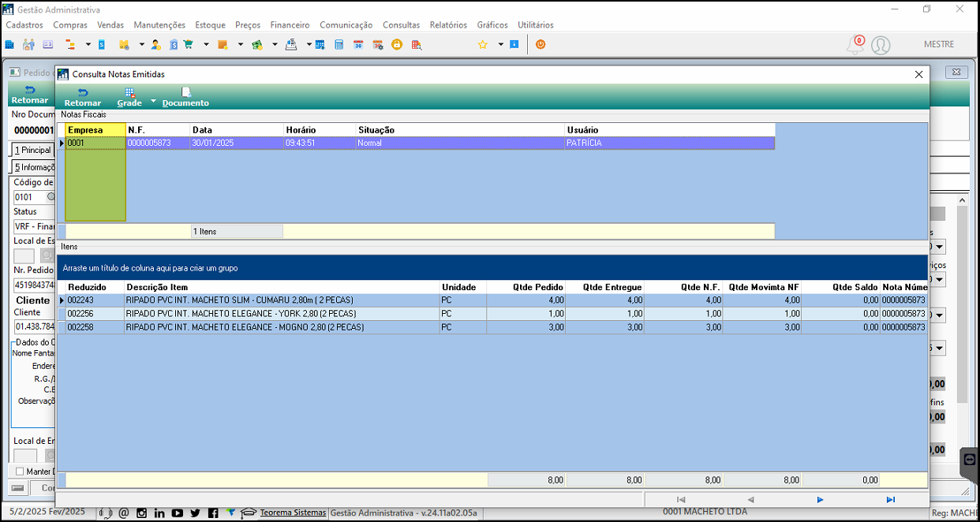980x522 pixels.
Task: Click the Facebook icon in status bar
Action: coord(213,513)
